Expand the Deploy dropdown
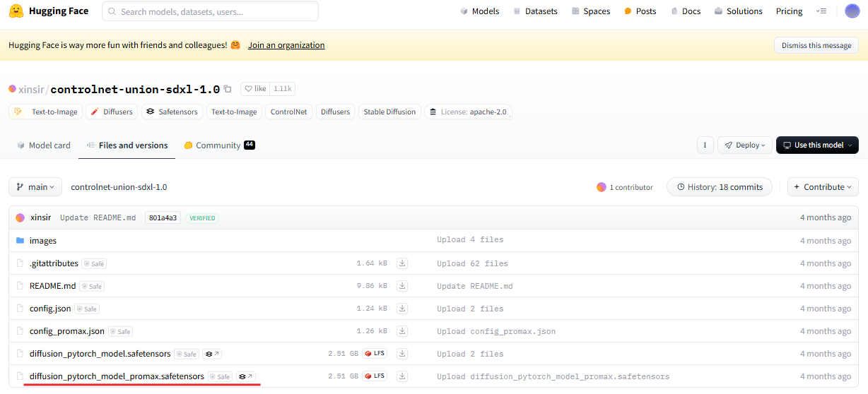868x394 pixels. [x=745, y=145]
